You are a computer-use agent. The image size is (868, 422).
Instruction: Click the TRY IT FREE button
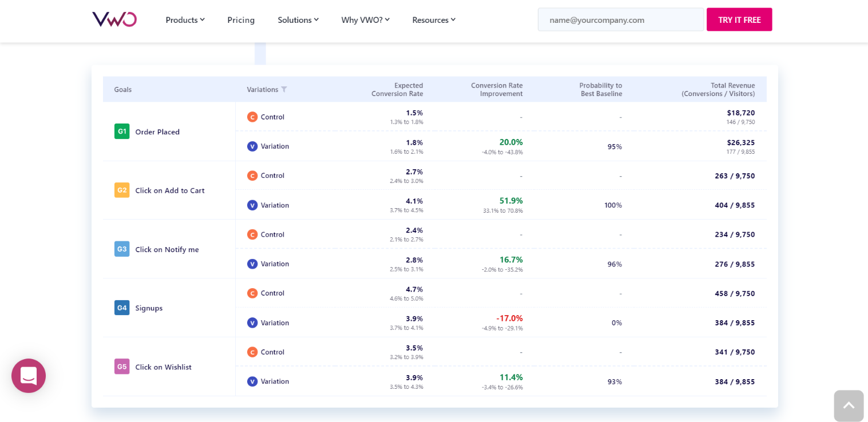(739, 19)
